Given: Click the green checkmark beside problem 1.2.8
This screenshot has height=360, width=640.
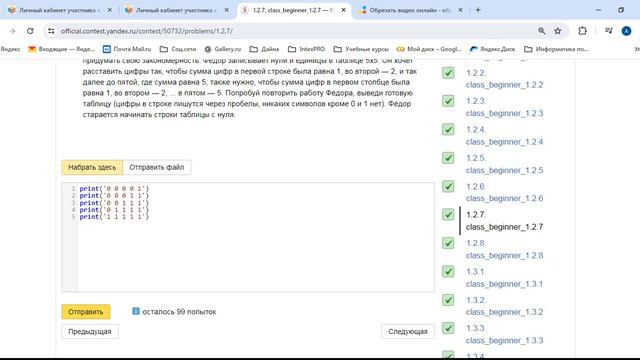Looking at the screenshot, I should 448,243.
